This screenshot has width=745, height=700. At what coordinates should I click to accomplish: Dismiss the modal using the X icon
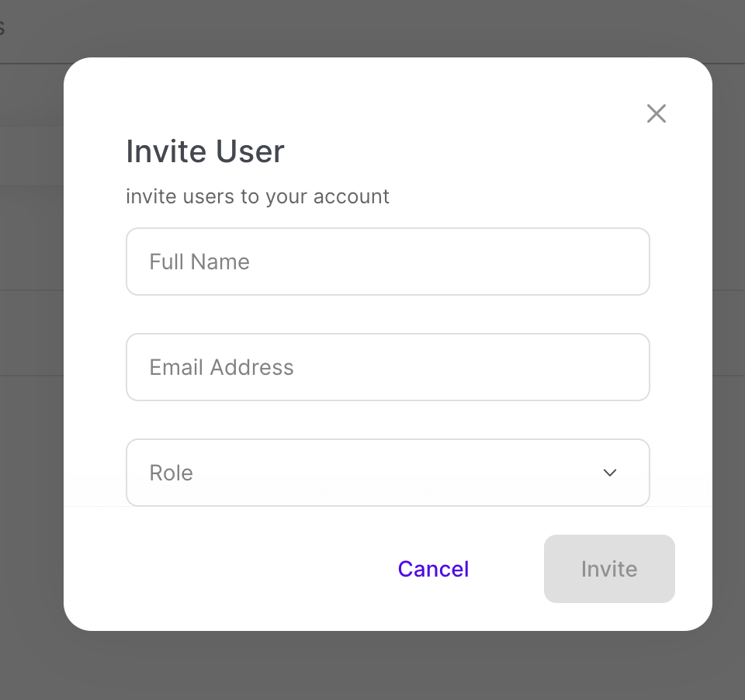[657, 114]
